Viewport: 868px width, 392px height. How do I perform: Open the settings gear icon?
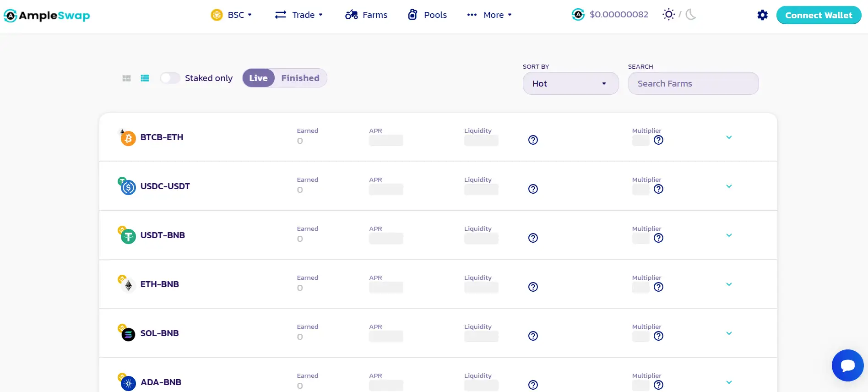[x=762, y=15]
